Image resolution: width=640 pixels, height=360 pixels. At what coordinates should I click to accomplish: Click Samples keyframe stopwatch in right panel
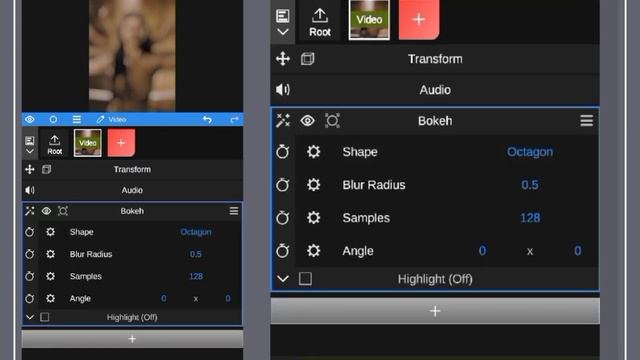click(282, 218)
